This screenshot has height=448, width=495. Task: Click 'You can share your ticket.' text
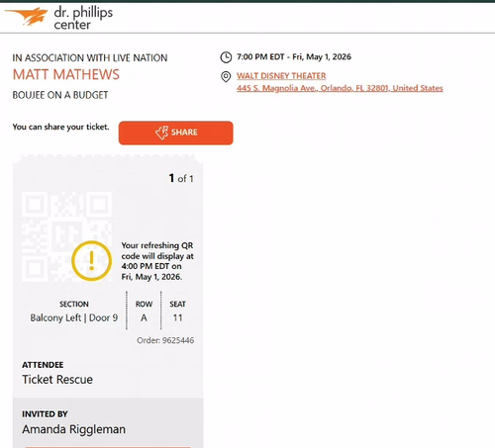click(x=60, y=127)
